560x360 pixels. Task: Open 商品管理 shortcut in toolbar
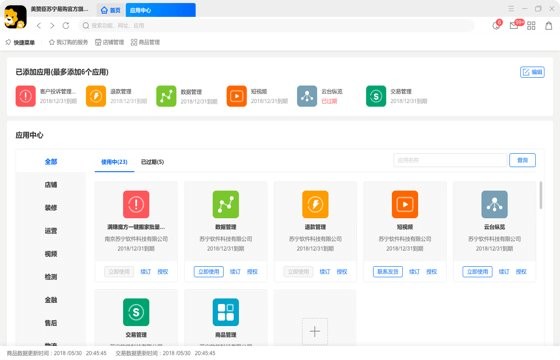pos(145,42)
